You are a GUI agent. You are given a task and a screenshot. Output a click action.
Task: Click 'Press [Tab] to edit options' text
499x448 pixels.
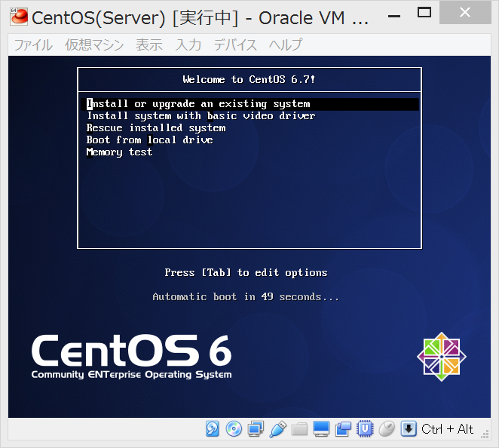[246, 272]
